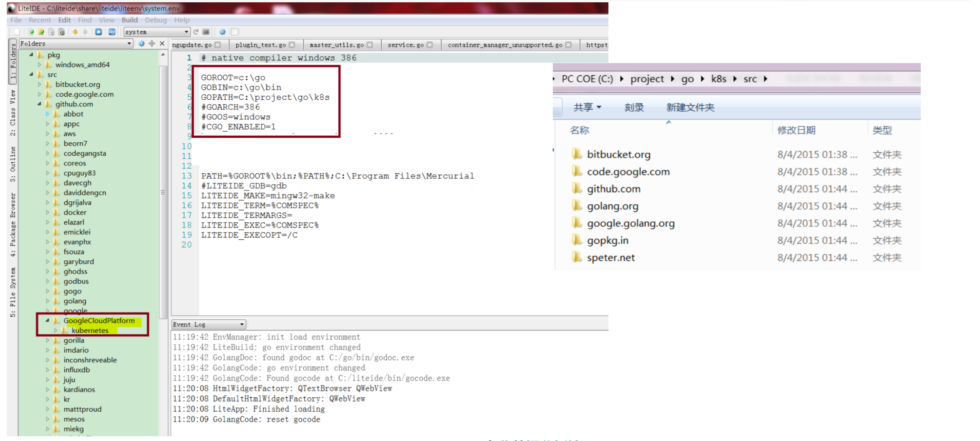Select the influxdb folder in tree

77,370
